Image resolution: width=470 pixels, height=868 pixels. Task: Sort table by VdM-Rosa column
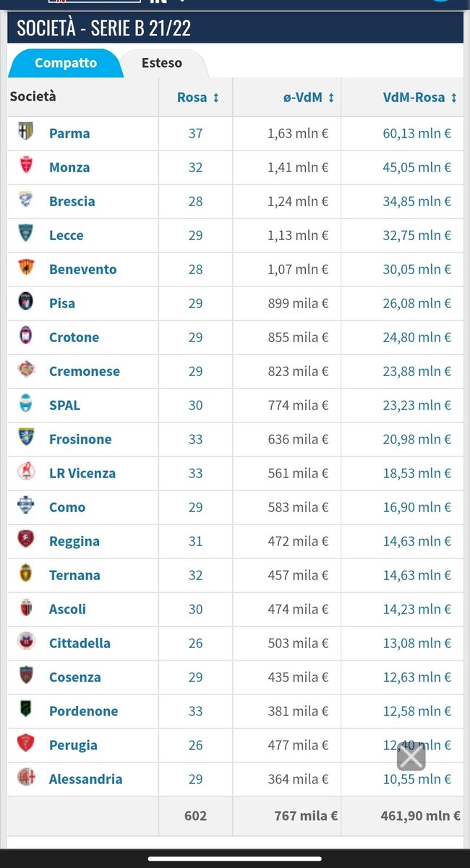pos(420,98)
